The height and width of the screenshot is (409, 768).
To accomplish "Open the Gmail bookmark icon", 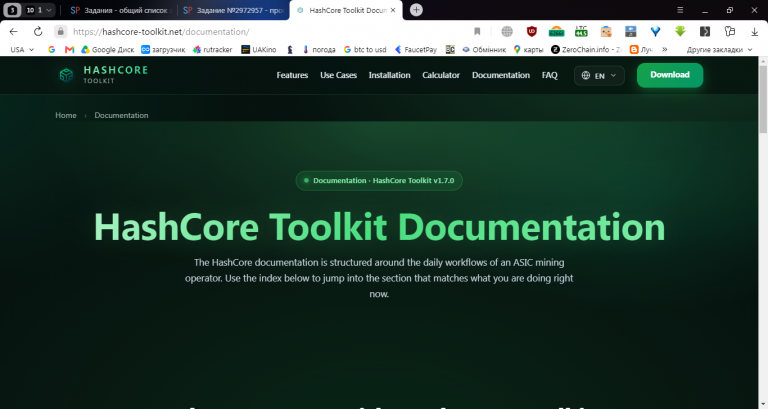I will point(69,49).
